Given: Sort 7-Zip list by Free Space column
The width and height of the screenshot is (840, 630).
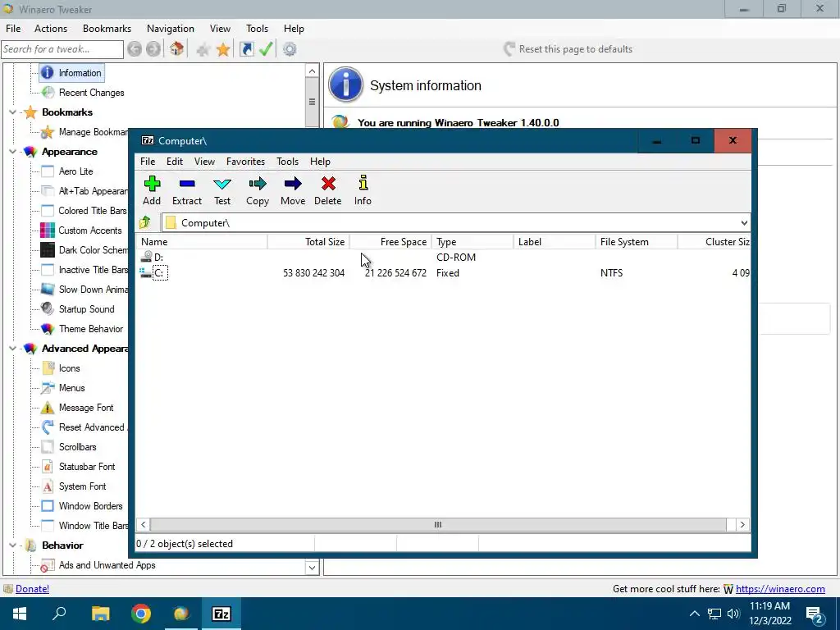Looking at the screenshot, I should click(390, 242).
